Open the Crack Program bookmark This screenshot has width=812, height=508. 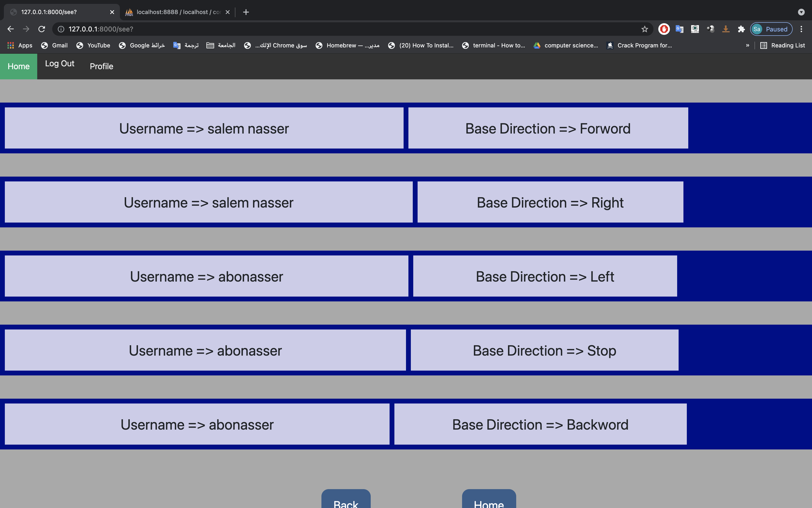click(x=639, y=45)
